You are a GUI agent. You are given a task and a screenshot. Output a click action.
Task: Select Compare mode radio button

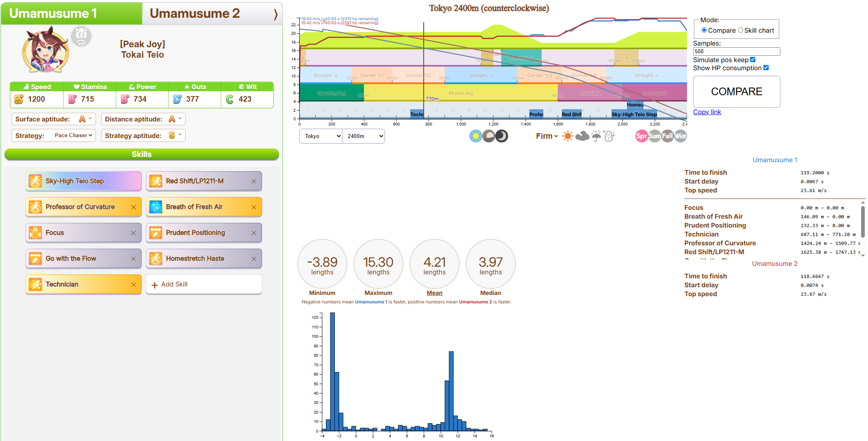click(704, 30)
